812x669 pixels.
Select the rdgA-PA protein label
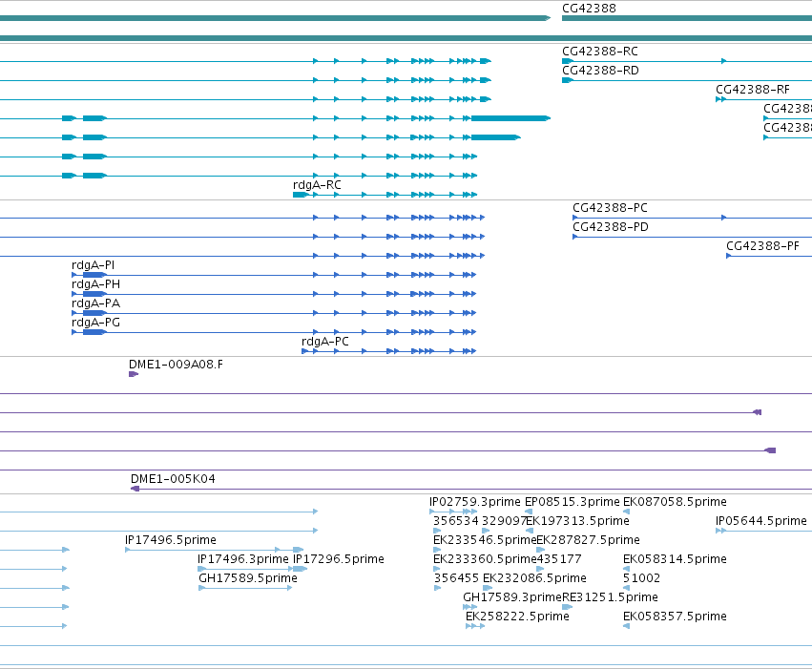95,303
